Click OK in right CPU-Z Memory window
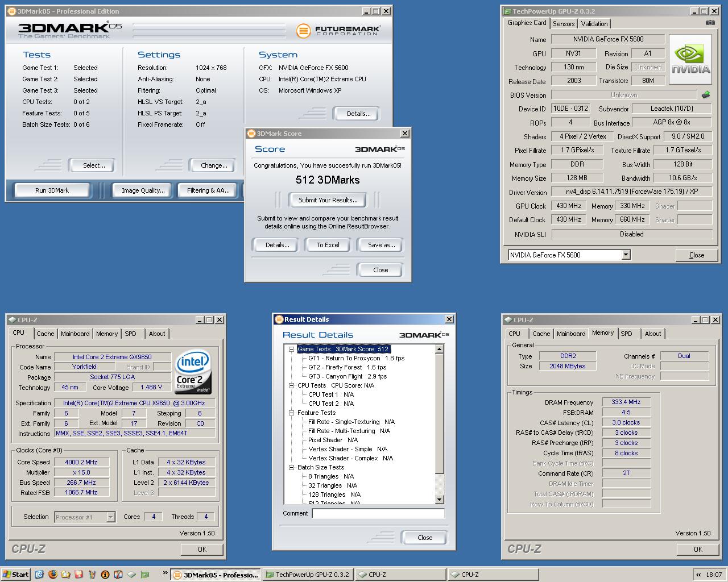The image size is (728, 582). click(x=698, y=550)
